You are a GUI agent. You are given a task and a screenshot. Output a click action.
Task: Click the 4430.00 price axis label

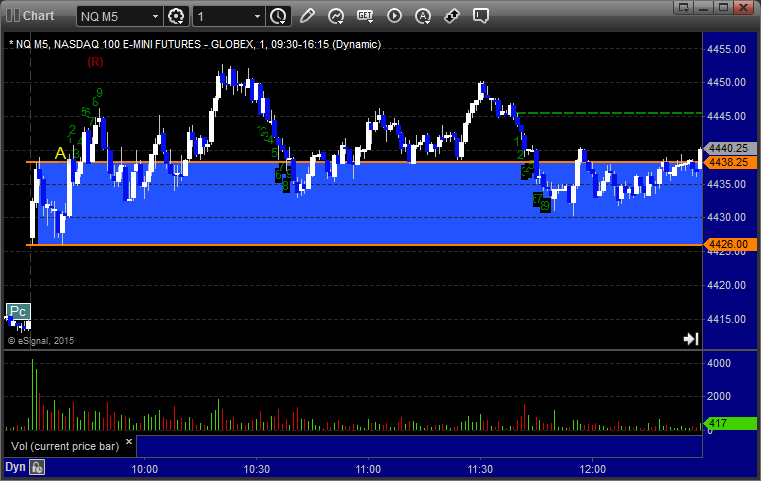click(x=727, y=217)
